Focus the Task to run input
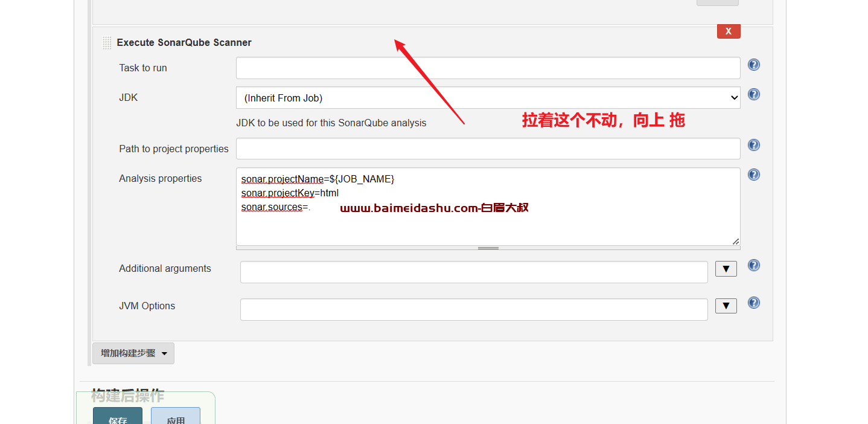 click(x=488, y=68)
